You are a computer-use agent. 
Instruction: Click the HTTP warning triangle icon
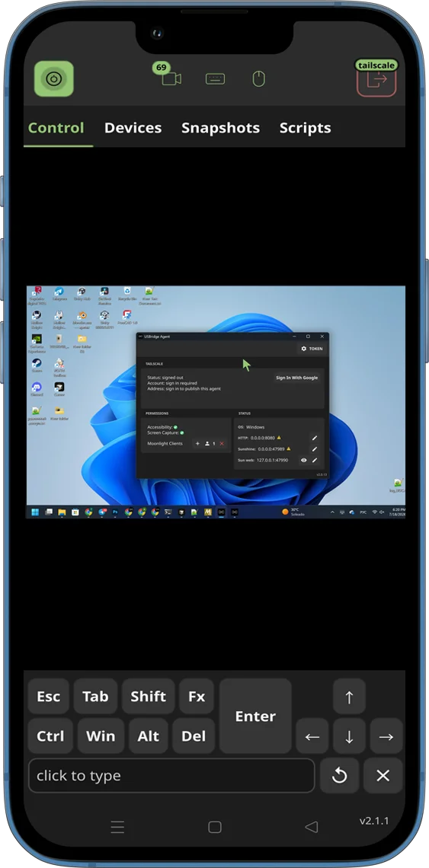tap(280, 437)
